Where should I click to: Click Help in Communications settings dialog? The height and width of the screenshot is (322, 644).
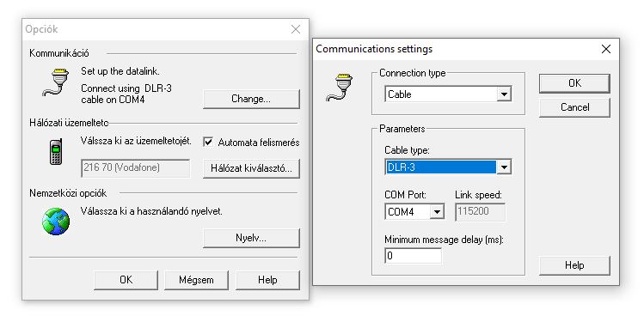pos(574,265)
